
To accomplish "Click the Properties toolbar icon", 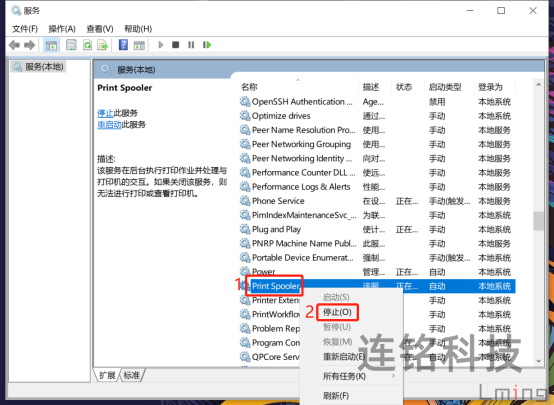I will pos(71,45).
